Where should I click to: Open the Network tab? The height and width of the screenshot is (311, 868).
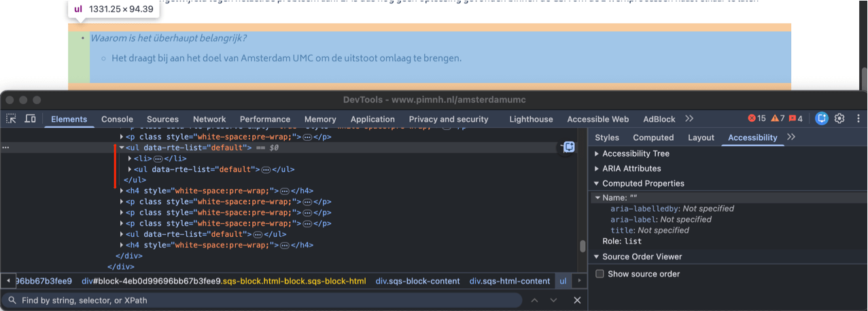209,119
